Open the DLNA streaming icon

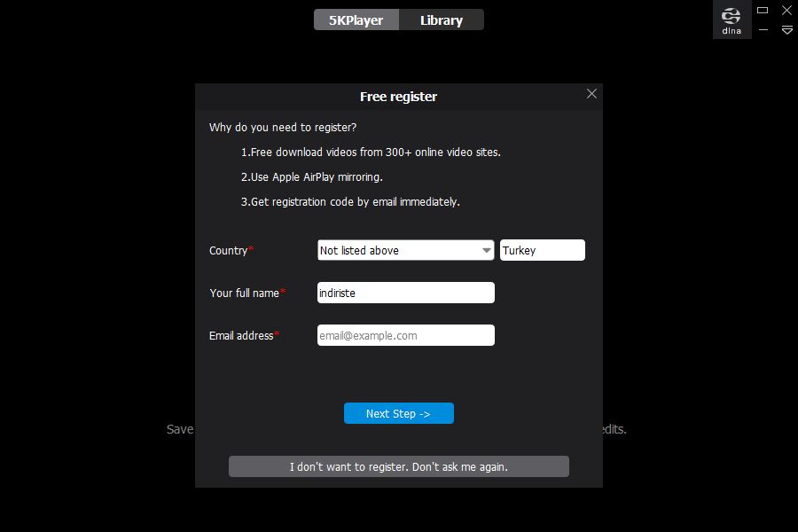[x=731, y=20]
